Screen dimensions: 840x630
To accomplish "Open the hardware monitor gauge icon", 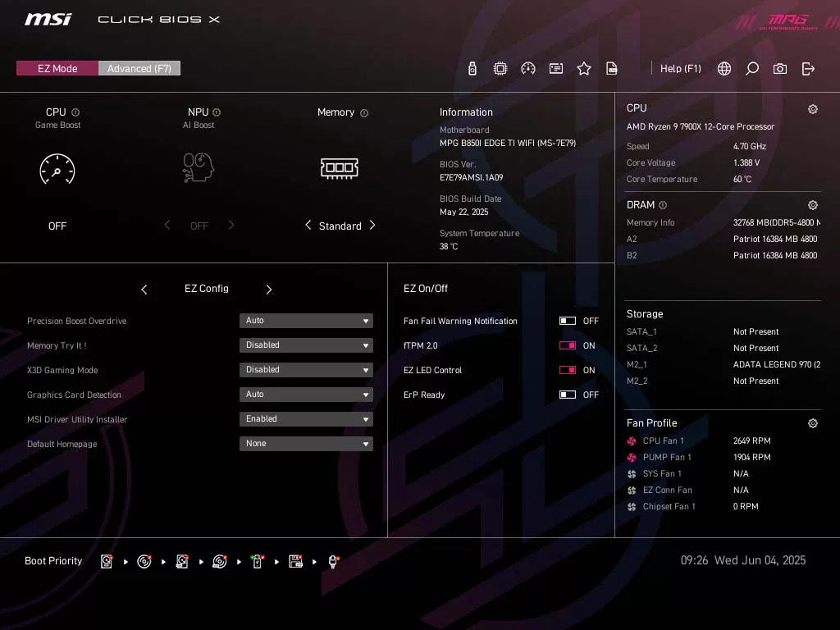I will 527,69.
